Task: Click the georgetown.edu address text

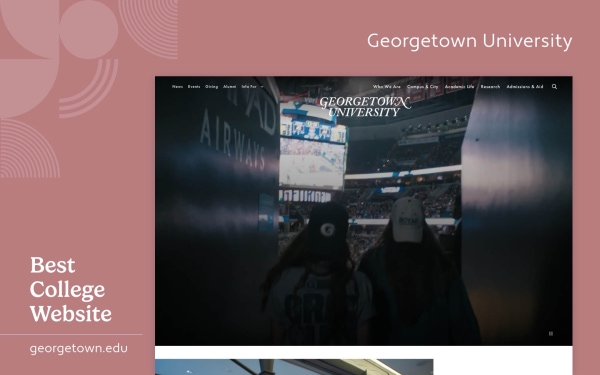Action: tap(79, 349)
